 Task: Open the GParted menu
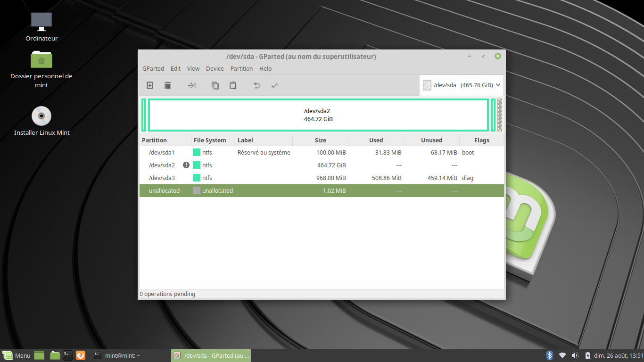pos(153,69)
